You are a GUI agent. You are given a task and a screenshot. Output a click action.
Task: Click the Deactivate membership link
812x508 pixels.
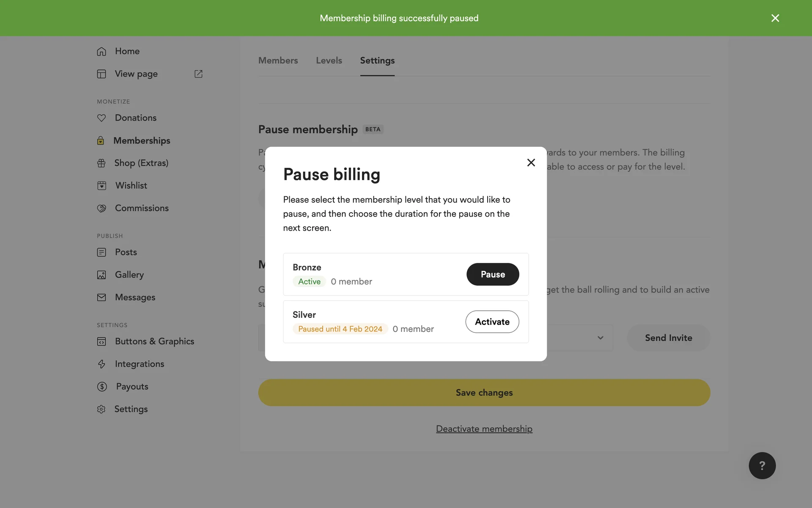[484, 429]
